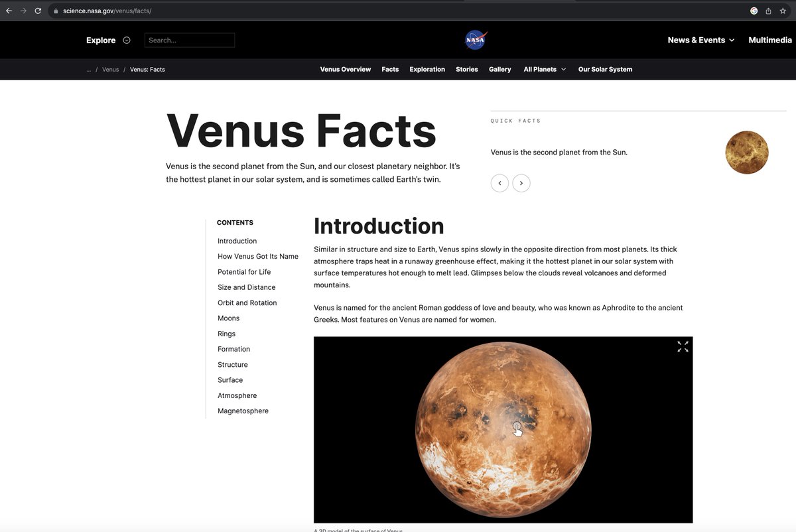The height and width of the screenshot is (532, 796).
Task: Click the address bar URL
Action: (107, 11)
